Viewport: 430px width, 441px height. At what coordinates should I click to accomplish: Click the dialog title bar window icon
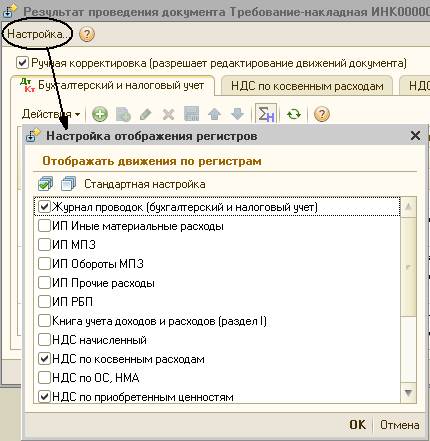(33, 135)
